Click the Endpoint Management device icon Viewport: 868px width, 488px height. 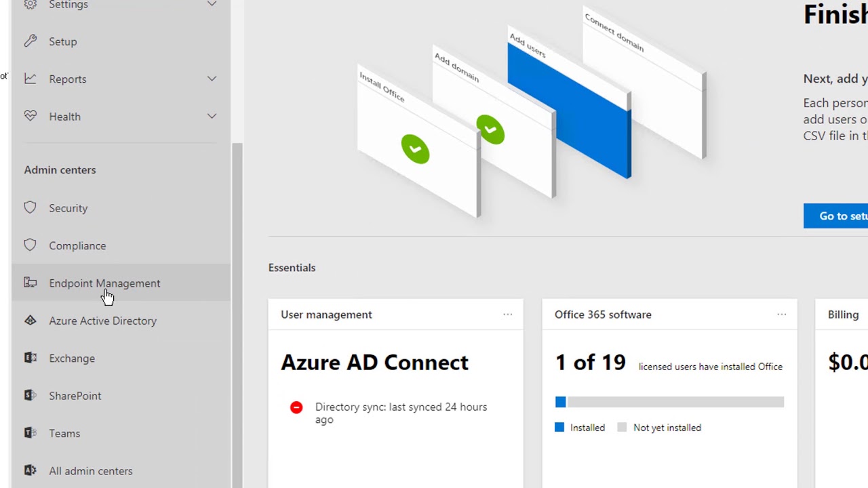[31, 283]
